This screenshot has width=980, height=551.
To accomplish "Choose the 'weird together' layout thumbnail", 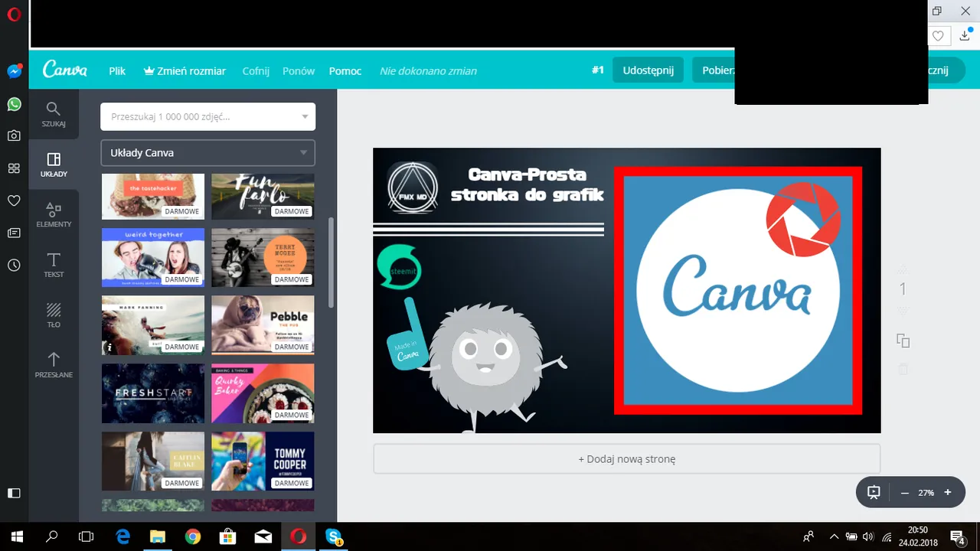I will [x=153, y=257].
